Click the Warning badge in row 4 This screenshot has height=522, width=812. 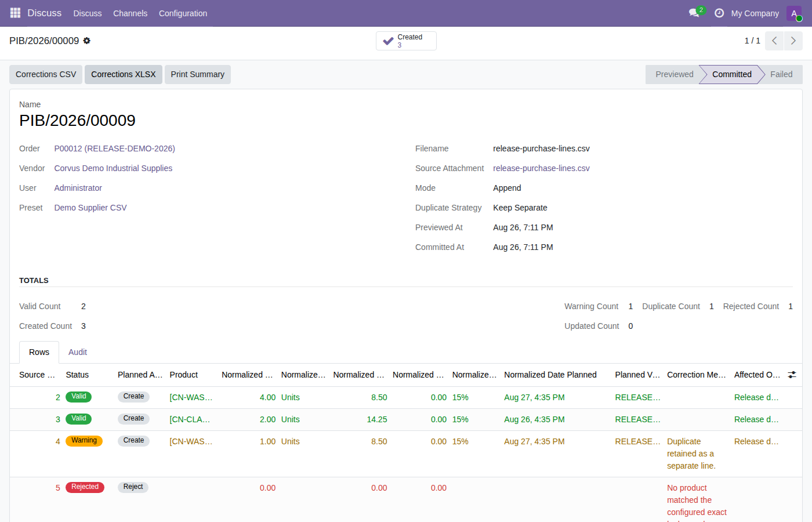(84, 441)
